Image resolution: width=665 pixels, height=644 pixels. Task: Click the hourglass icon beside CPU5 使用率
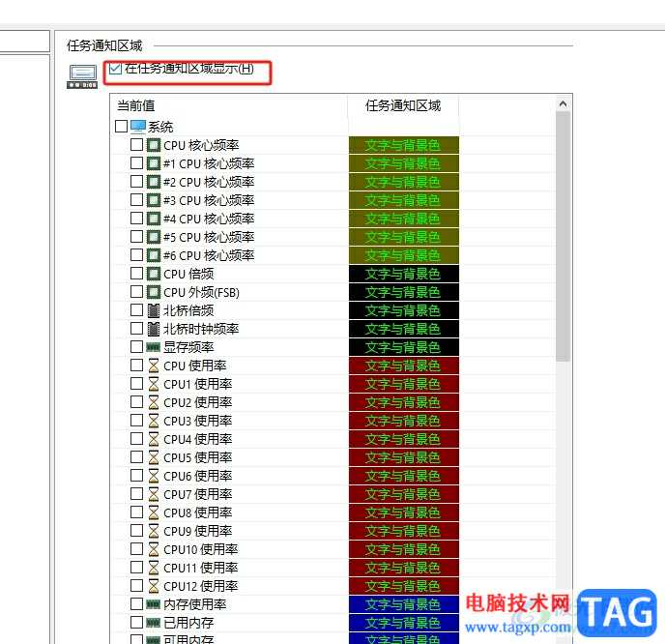[x=154, y=457]
